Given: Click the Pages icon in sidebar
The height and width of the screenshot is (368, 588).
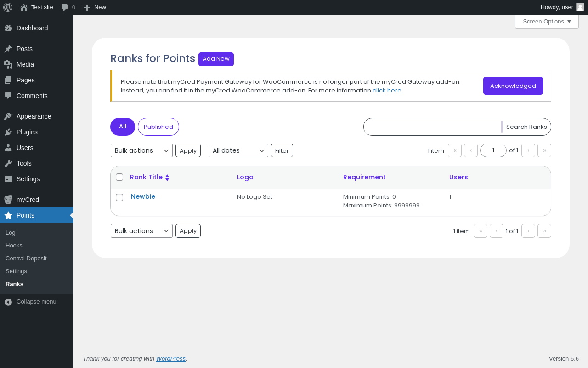Looking at the screenshot, I should point(8,80).
